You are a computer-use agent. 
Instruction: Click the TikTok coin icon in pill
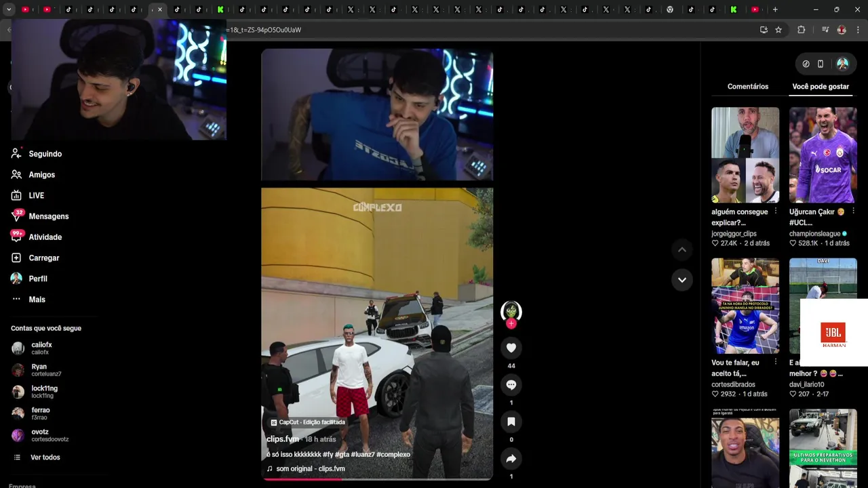(806, 64)
